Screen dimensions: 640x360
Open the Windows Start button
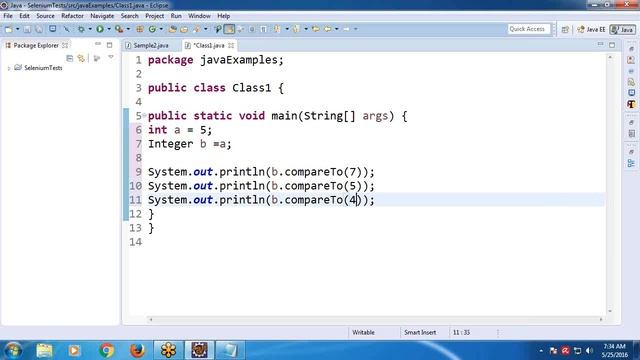pyautogui.click(x=13, y=350)
